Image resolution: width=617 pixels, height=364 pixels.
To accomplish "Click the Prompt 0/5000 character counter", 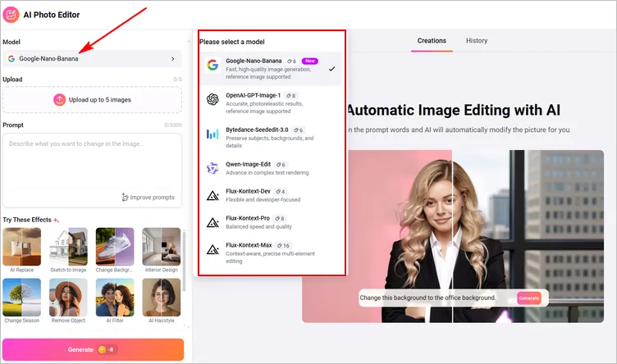I will click(x=173, y=125).
